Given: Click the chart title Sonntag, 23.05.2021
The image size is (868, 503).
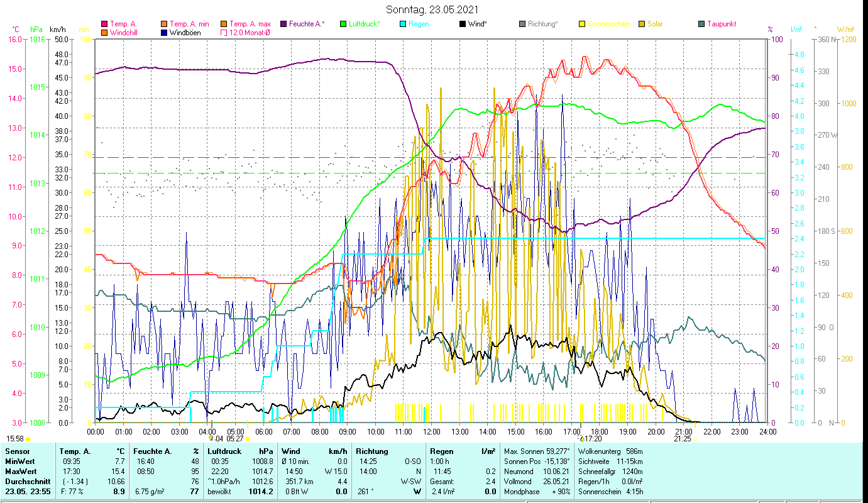Looking at the screenshot, I should pyautogui.click(x=434, y=10).
